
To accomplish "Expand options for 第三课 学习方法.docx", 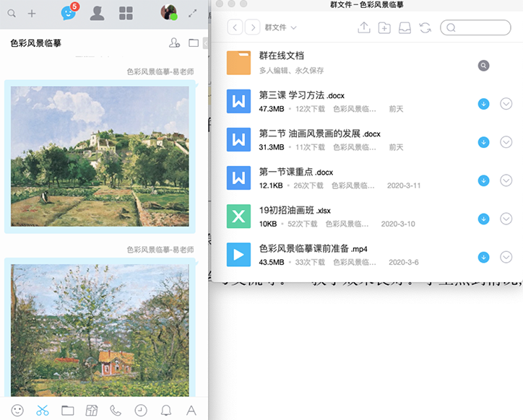I will click(x=506, y=104).
